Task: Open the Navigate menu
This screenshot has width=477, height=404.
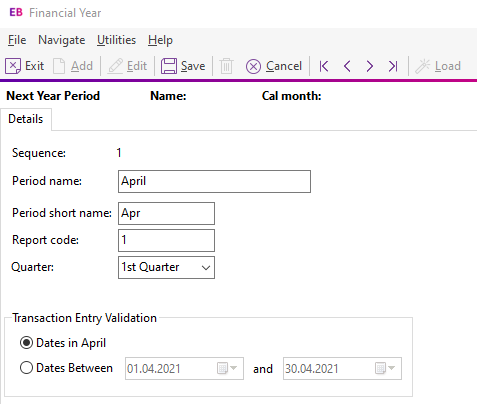Action: pyautogui.click(x=62, y=40)
